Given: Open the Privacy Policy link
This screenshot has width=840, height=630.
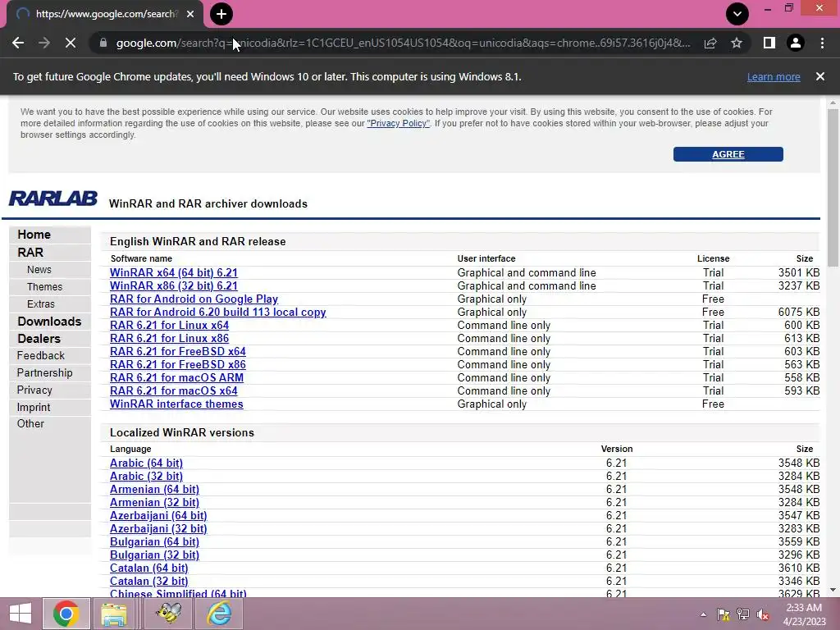Looking at the screenshot, I should click(x=398, y=123).
